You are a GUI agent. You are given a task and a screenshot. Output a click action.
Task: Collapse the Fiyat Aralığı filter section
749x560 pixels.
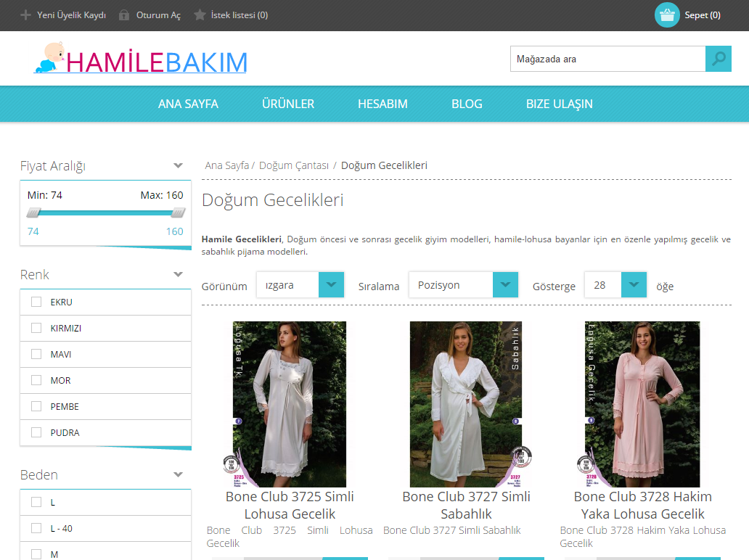tap(178, 165)
